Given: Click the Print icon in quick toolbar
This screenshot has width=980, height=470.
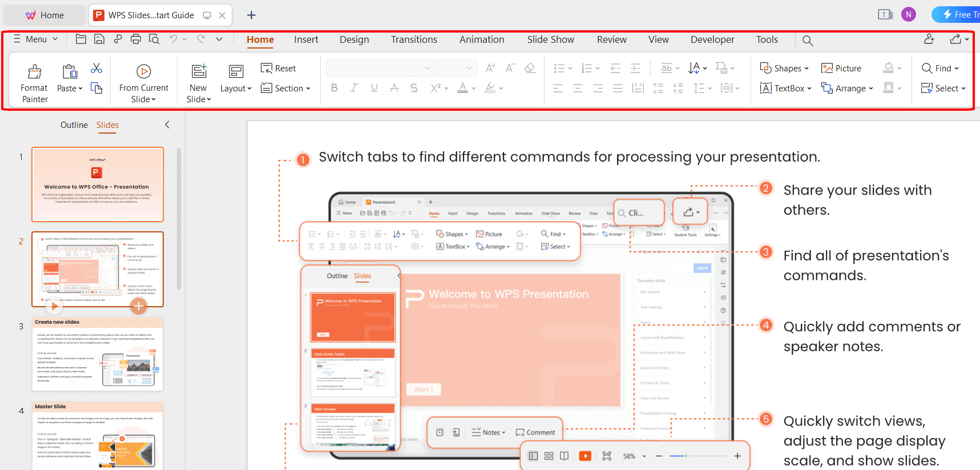Looking at the screenshot, I should [136, 39].
